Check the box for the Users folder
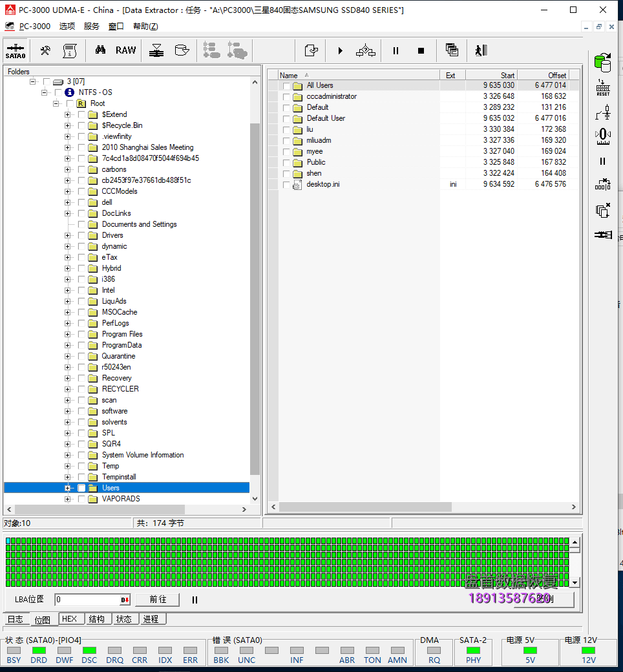The height and width of the screenshot is (672, 623). 81,488
